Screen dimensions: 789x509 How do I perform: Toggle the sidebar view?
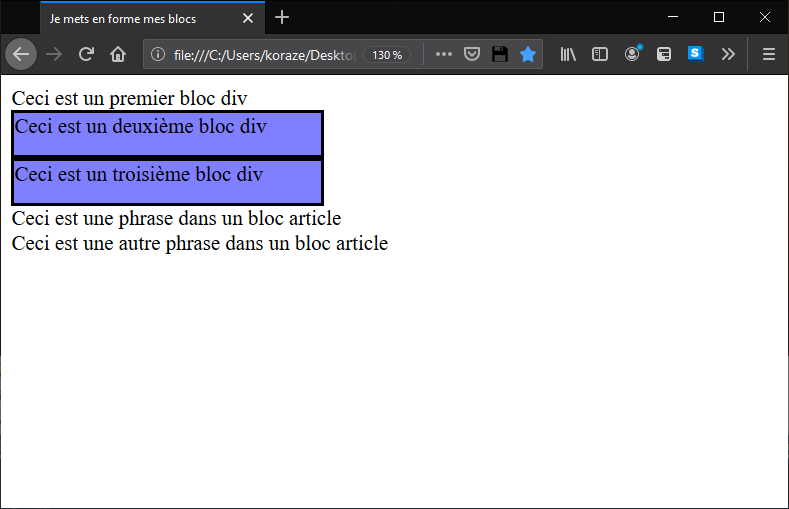[600, 54]
